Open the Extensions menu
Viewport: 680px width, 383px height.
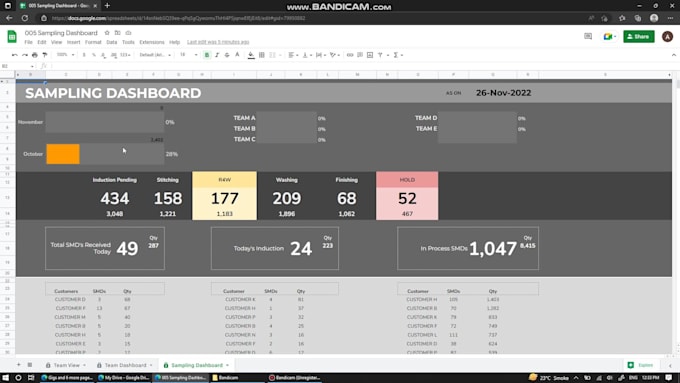(x=152, y=42)
